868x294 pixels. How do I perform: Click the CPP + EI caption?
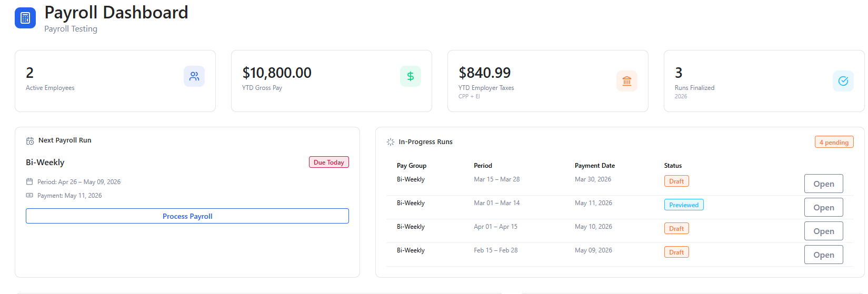click(x=469, y=96)
